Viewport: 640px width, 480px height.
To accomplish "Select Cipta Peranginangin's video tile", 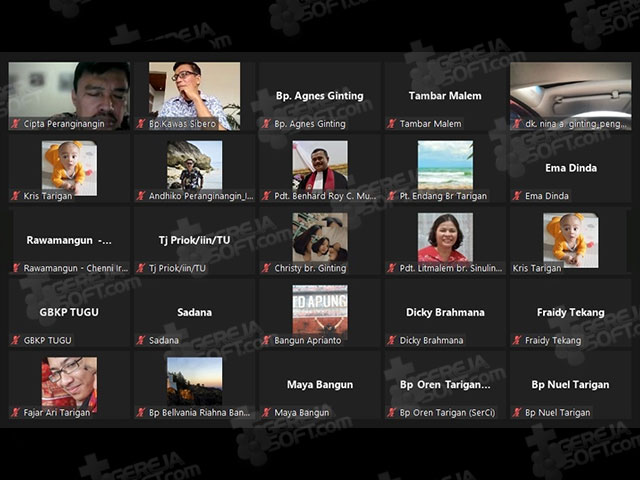I will [69, 96].
